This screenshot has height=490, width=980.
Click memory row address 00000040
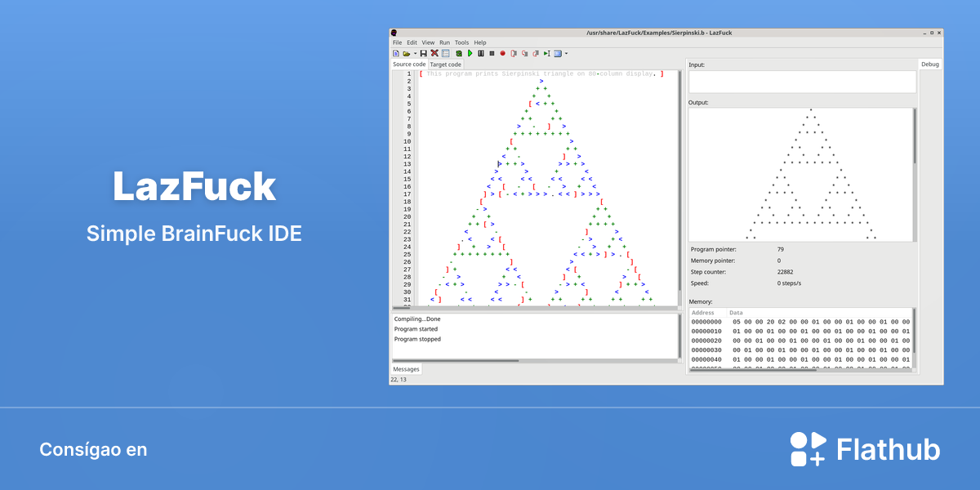click(x=706, y=359)
